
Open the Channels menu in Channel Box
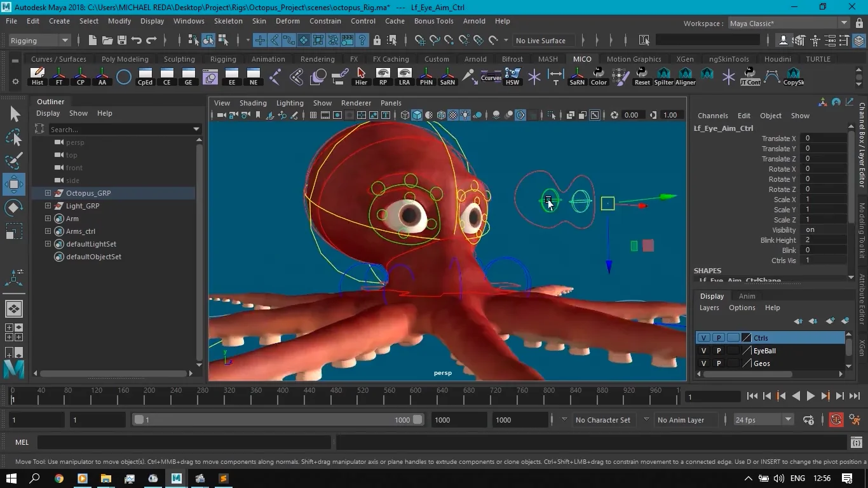point(712,116)
